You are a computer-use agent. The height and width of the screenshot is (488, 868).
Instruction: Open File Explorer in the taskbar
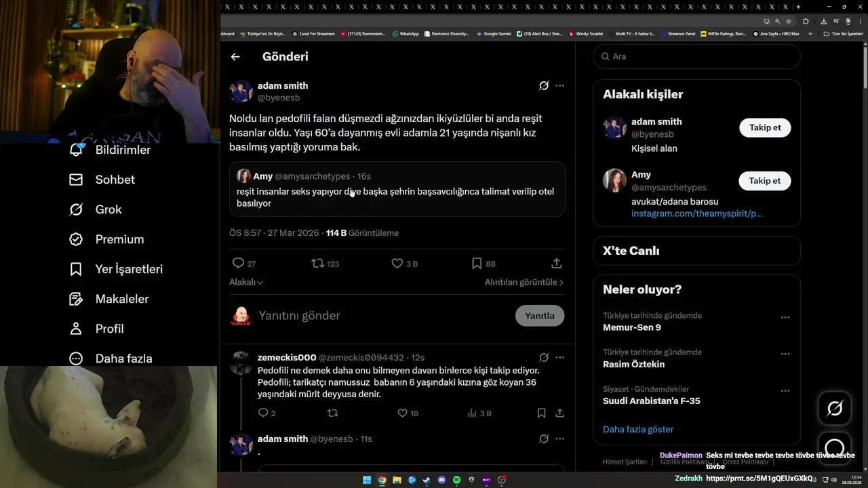(x=397, y=480)
